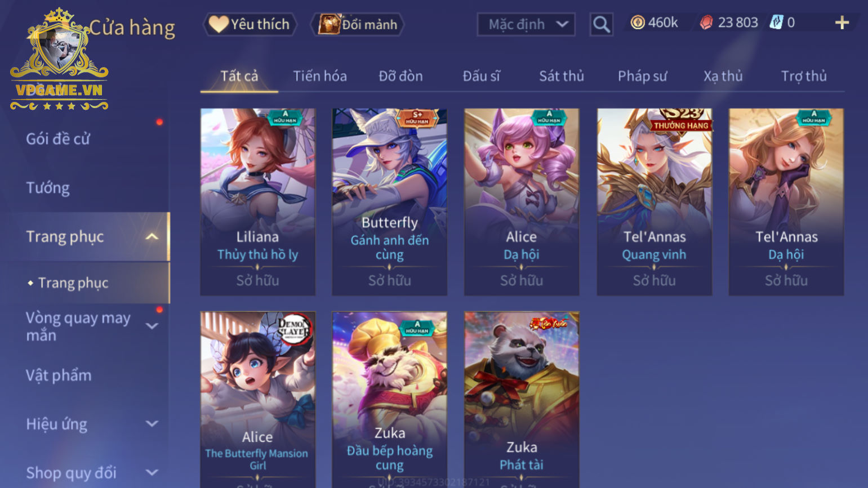The width and height of the screenshot is (868, 488).
Task: Click the gold coin balance icon
Action: click(x=638, y=23)
